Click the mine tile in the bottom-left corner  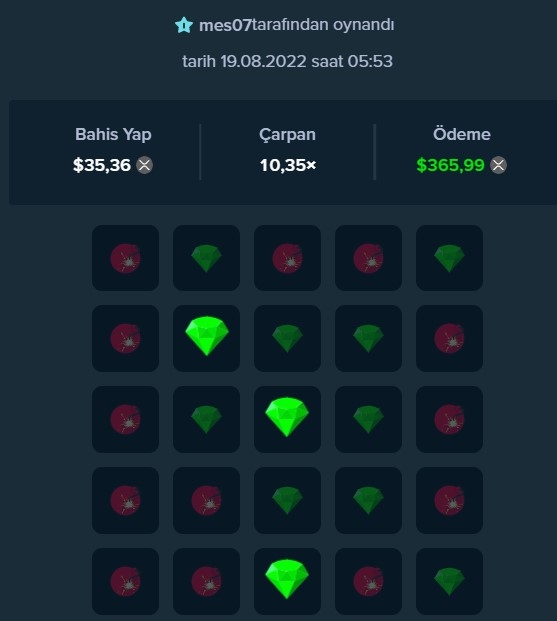click(x=126, y=581)
